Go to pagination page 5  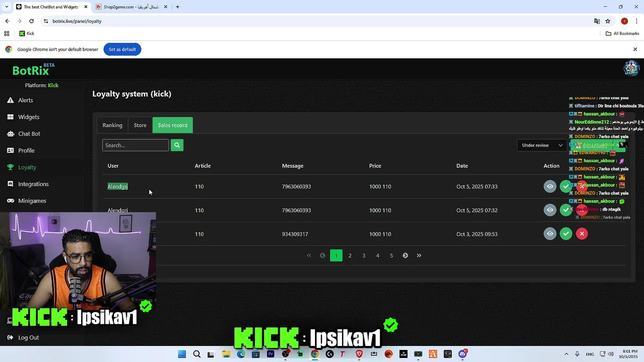click(391, 255)
